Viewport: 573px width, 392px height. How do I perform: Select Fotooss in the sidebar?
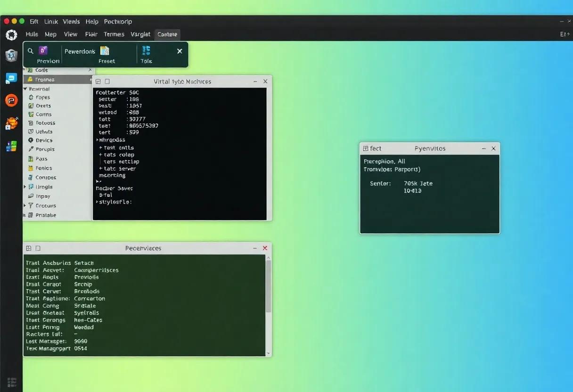click(x=45, y=123)
